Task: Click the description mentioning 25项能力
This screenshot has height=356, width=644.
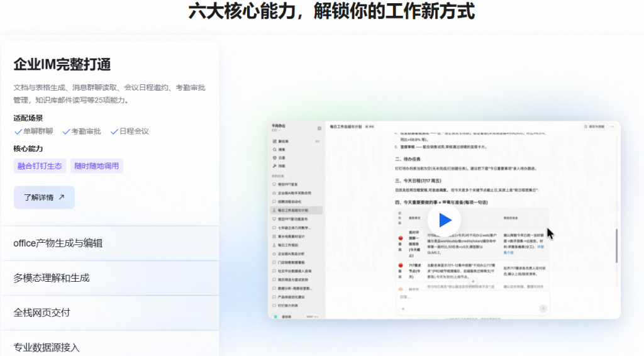Action: click(109, 94)
